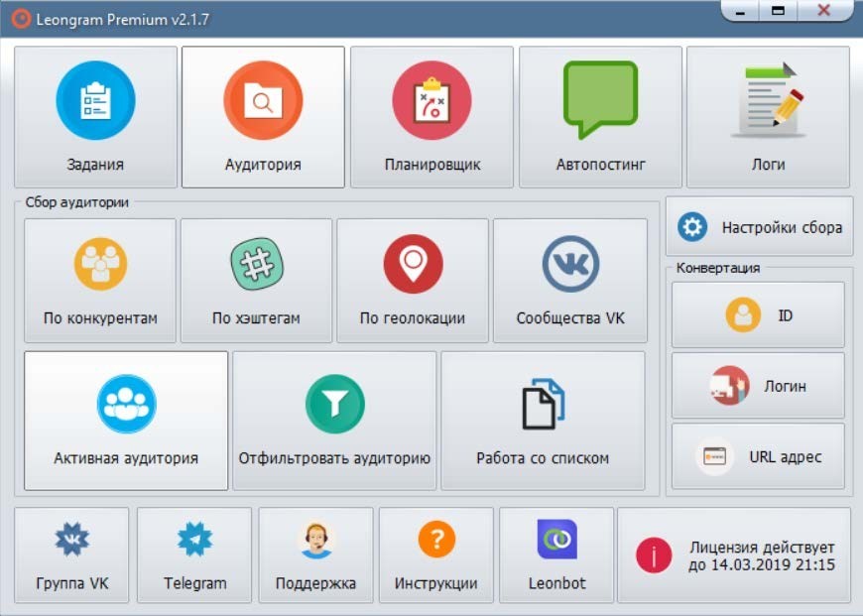Switch to the Аудитория section
The image size is (863, 616).
[x=263, y=117]
